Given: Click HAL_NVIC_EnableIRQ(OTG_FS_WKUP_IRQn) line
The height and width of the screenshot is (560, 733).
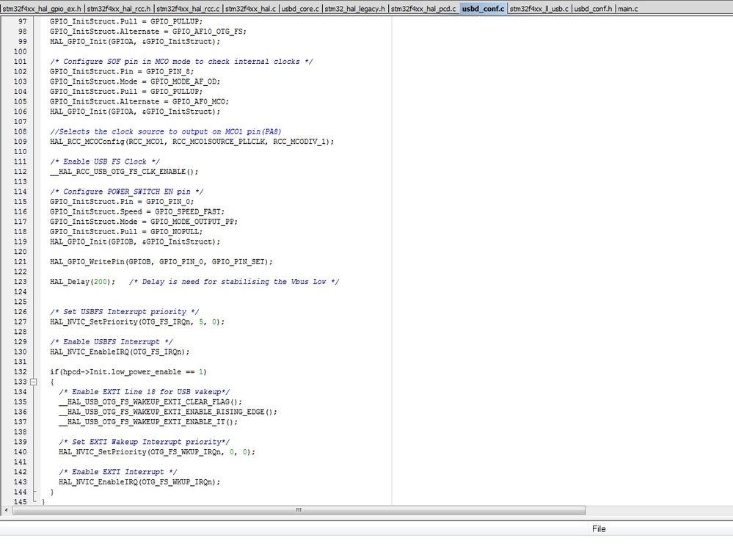Looking at the screenshot, I should (x=139, y=482).
